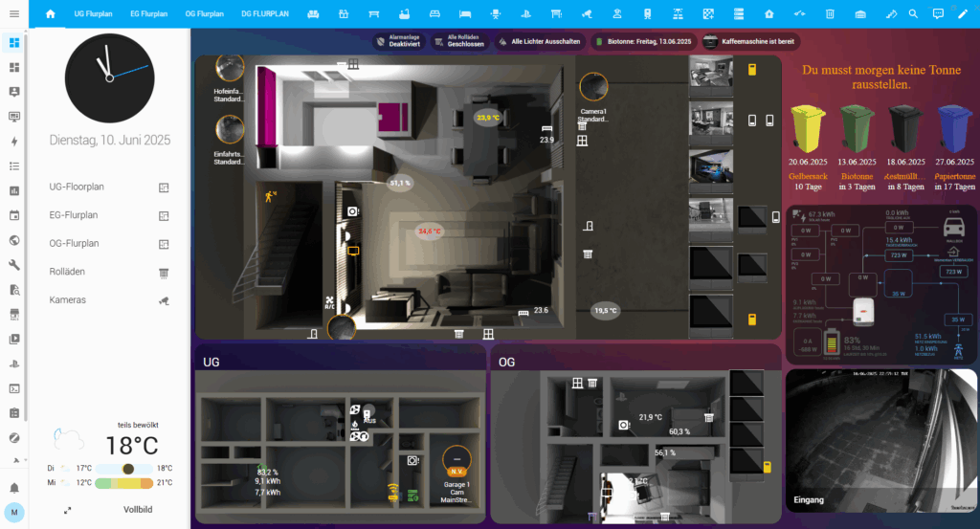Open the Map globe sidebar icon
Image resolution: width=980 pixels, height=529 pixels.
coord(13,240)
